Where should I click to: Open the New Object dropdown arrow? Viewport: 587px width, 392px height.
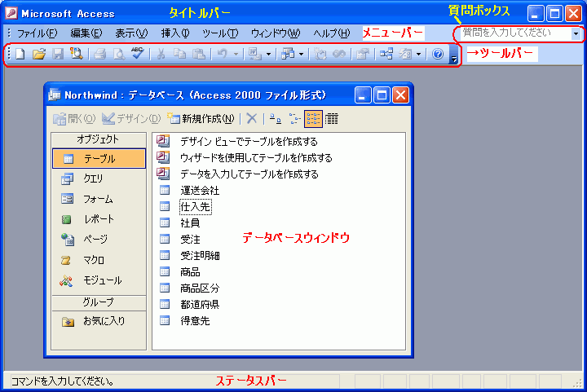point(418,55)
